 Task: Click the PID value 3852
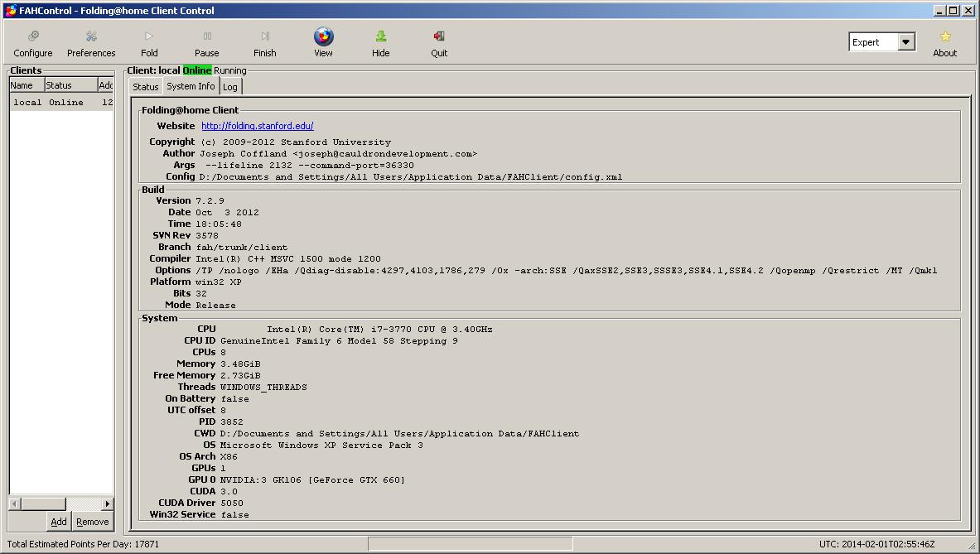[x=231, y=422]
